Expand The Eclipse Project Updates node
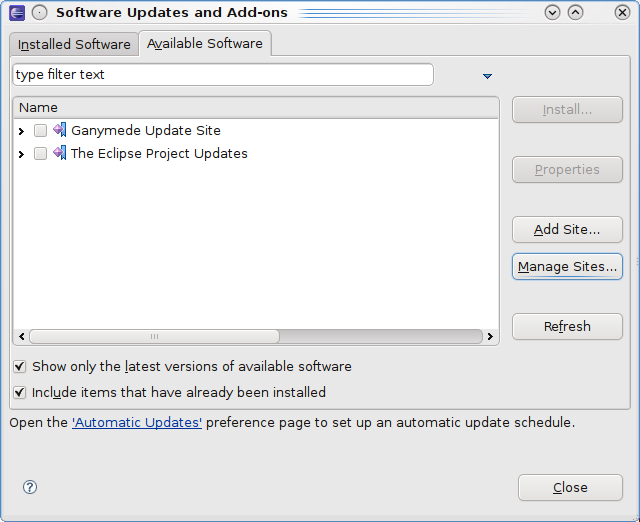 point(21,154)
